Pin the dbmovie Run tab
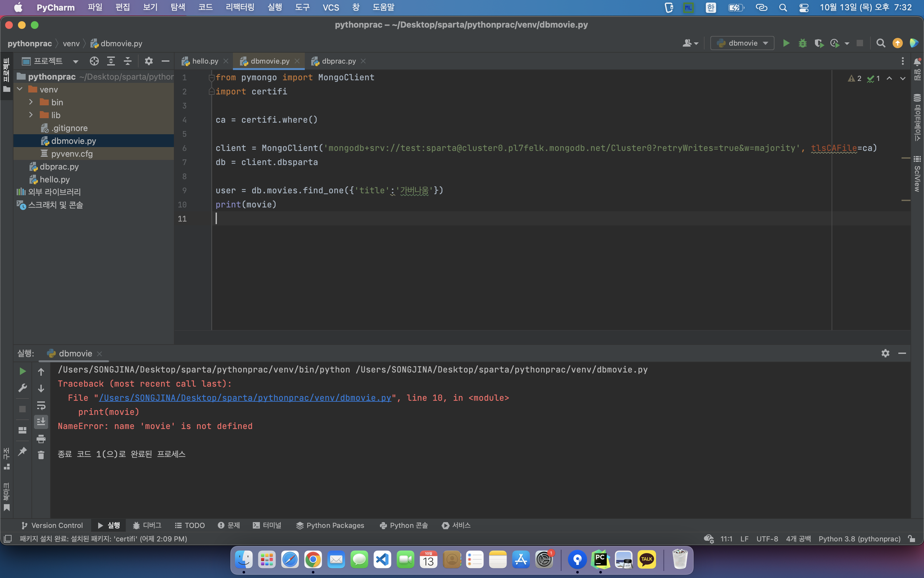Viewport: 924px width, 578px height. click(x=22, y=451)
